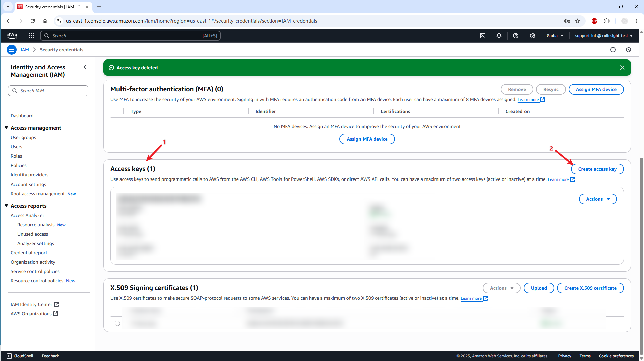The width and height of the screenshot is (644, 361).
Task: Toggle the side navigation hamburger menu
Action: pyautogui.click(x=12, y=50)
